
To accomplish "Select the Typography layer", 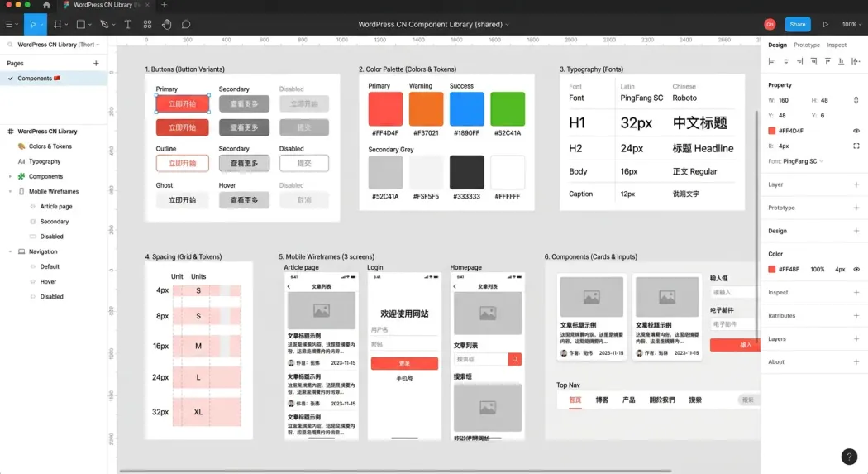I will coord(45,161).
